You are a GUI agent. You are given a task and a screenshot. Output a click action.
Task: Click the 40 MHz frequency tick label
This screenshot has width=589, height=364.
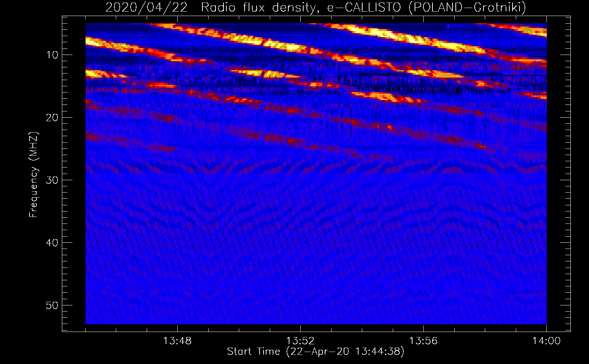click(52, 243)
